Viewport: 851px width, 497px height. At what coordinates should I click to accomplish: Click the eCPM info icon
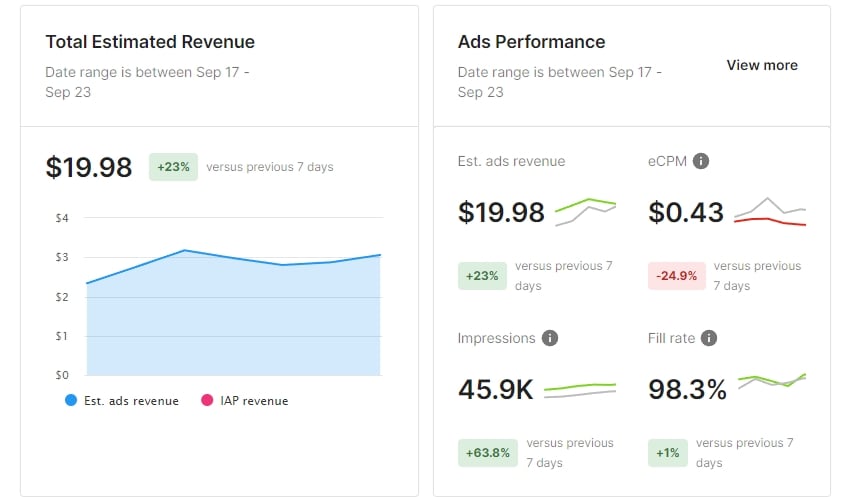pyautogui.click(x=701, y=161)
